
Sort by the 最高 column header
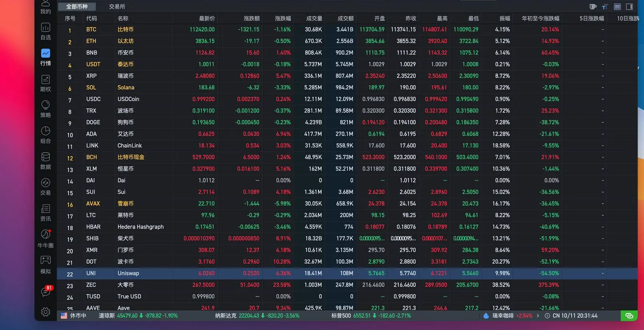coord(442,18)
